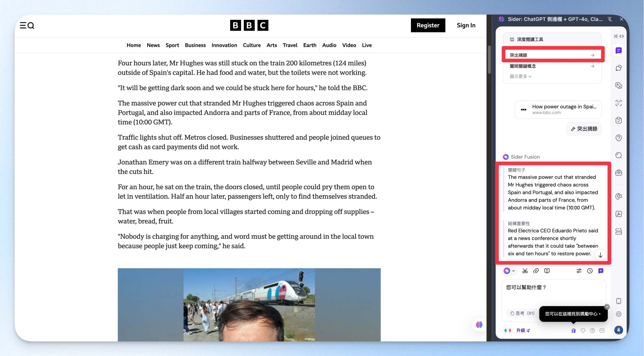This screenshot has width=644, height=356.
Task: Open the Sider Fusion model dropdown
Action: (509, 271)
